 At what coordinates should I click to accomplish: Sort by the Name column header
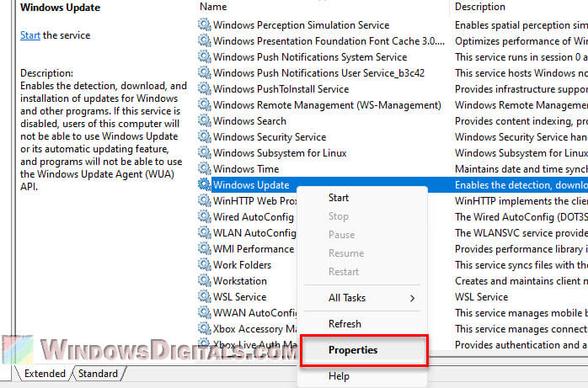(x=213, y=7)
